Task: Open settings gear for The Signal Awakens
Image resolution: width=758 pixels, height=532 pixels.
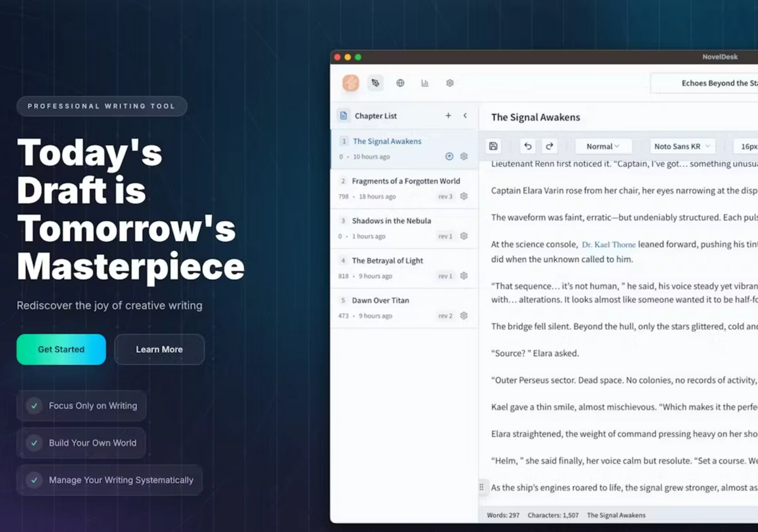Action: click(464, 157)
